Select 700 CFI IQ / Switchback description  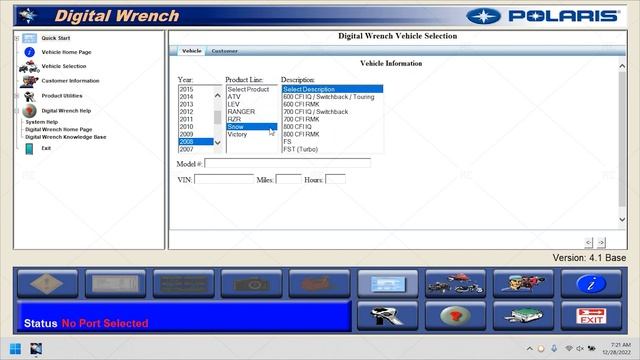pyautogui.click(x=333, y=112)
